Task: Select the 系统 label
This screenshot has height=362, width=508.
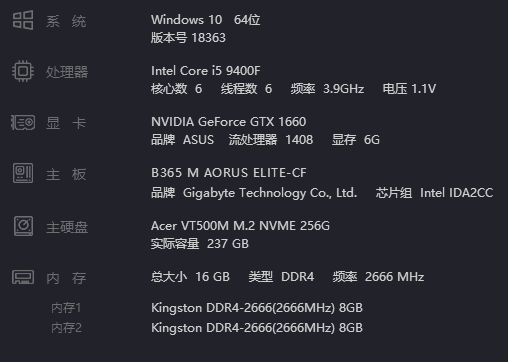Action: (66, 22)
